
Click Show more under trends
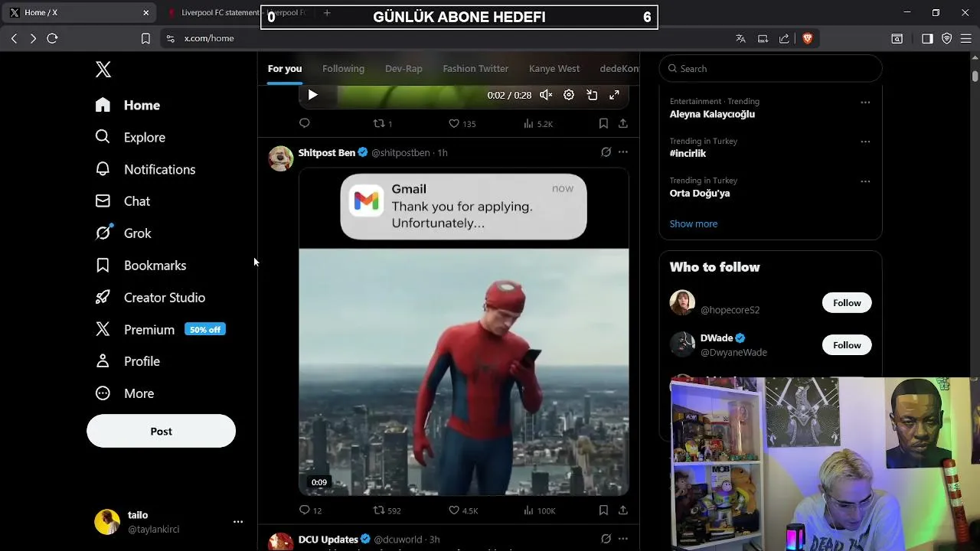(x=694, y=224)
